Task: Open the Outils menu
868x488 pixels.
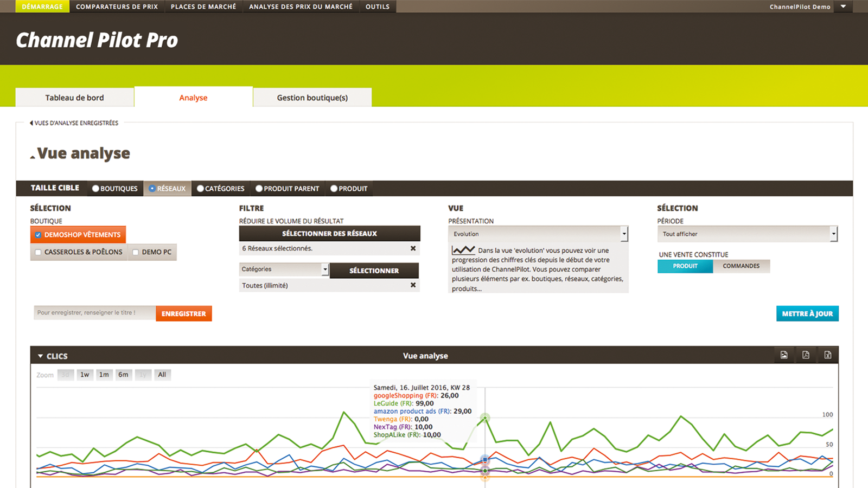Action: coord(378,7)
